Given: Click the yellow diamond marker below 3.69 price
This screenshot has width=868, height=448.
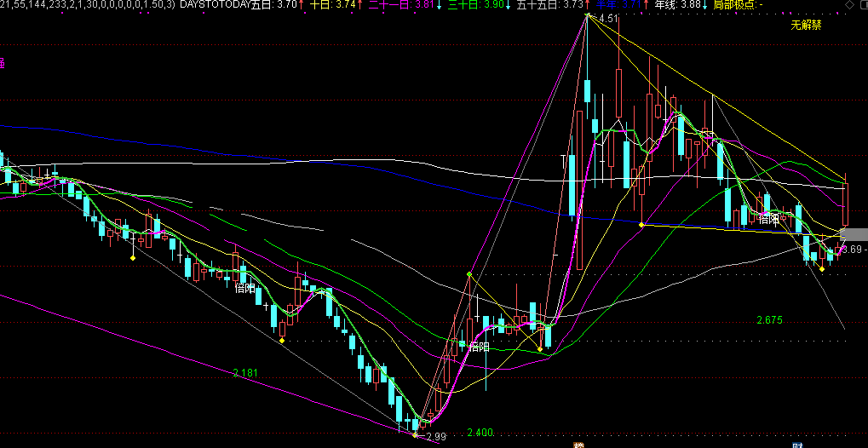Looking at the screenshot, I should pos(822,269).
